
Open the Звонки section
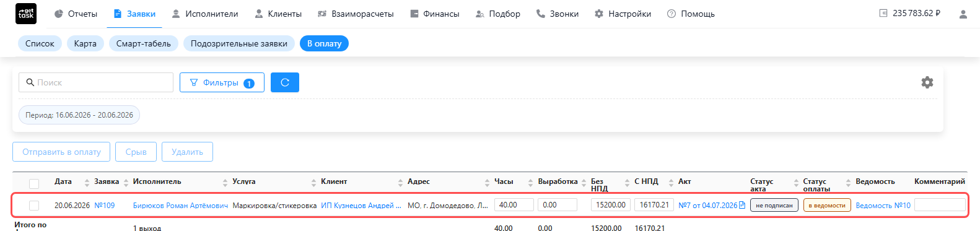coord(558,14)
